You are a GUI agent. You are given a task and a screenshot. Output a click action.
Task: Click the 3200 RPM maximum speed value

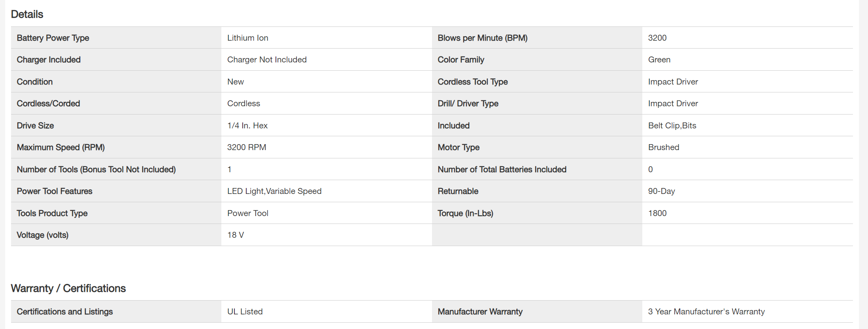click(x=246, y=147)
